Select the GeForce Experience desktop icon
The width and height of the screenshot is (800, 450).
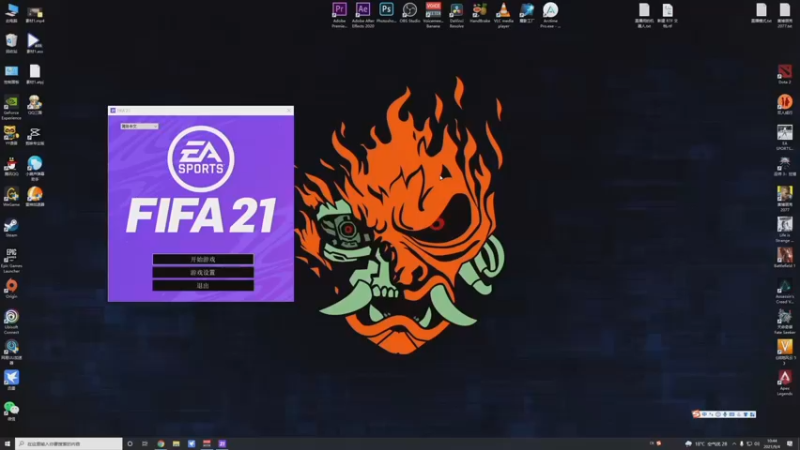click(x=11, y=107)
